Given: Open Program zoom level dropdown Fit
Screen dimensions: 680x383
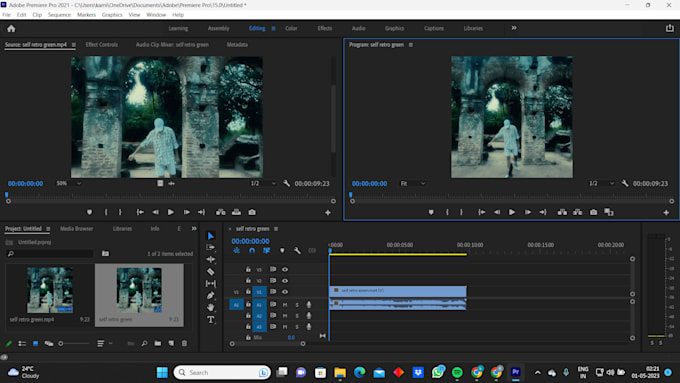Looking at the screenshot, I should click(412, 183).
